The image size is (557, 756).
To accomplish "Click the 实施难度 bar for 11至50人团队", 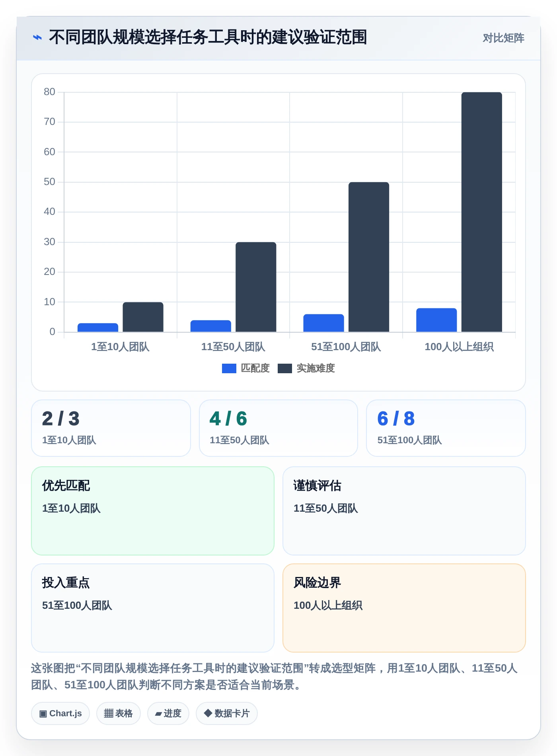I will (x=256, y=287).
